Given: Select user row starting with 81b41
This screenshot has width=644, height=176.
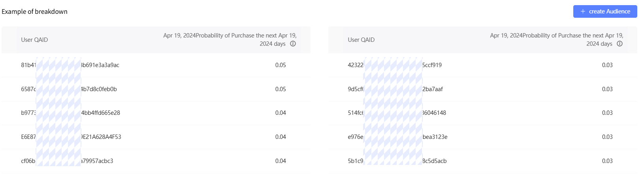Looking at the screenshot, I should pos(156,65).
